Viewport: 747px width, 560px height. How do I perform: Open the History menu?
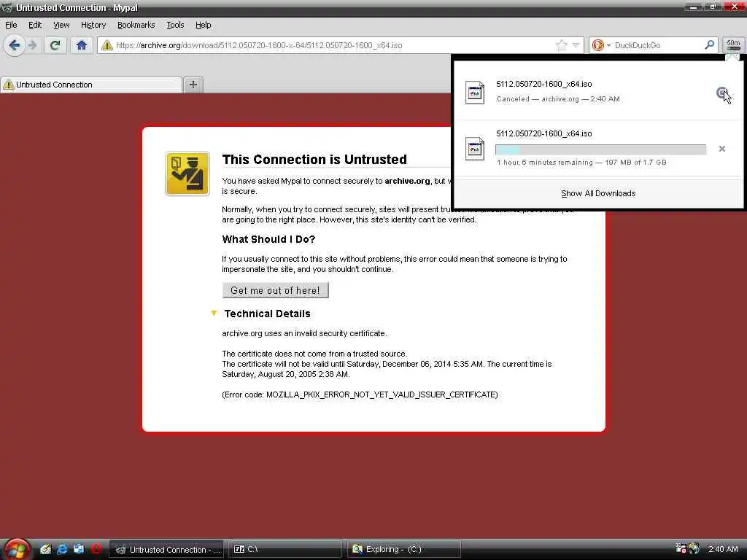point(93,26)
